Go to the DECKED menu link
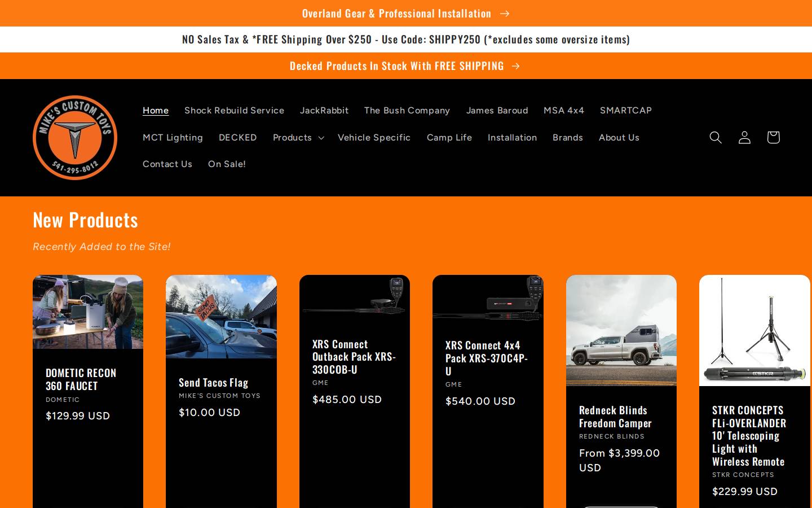This screenshot has width=812, height=508. pos(238,137)
